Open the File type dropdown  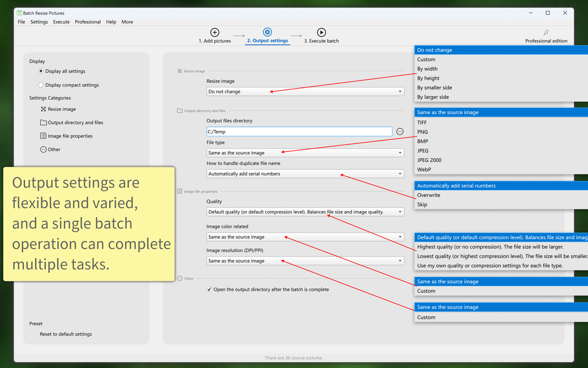coord(305,153)
